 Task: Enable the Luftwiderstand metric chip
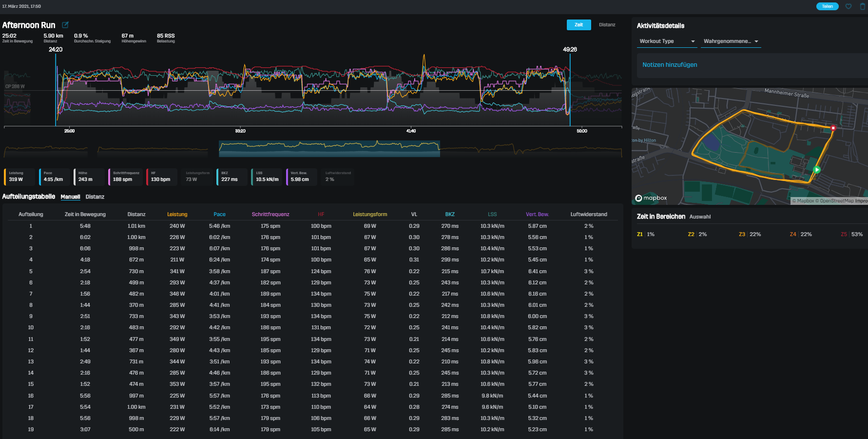[337, 177]
